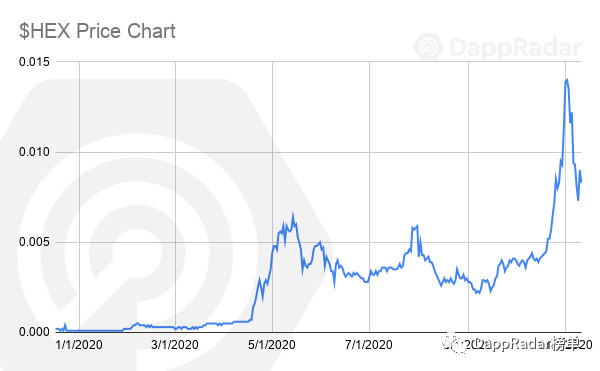Image resolution: width=600 pixels, height=371 pixels.
Task: Click the 5/1/2020 x-axis date label
Action: click(x=272, y=345)
